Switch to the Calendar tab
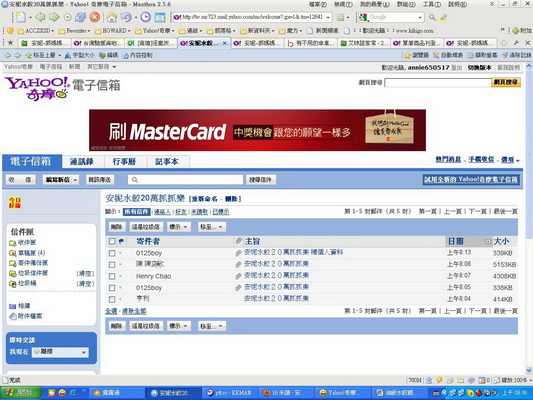The height and width of the screenshot is (400, 533). [124, 162]
